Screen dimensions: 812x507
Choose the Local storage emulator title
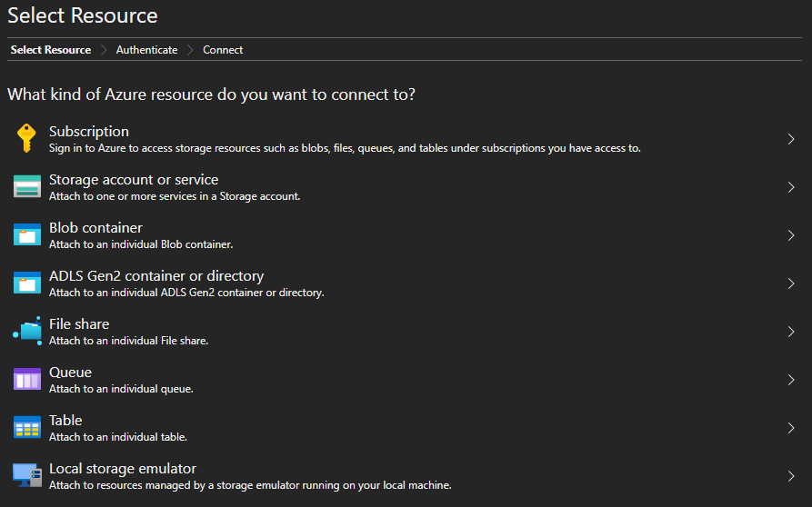123,469
